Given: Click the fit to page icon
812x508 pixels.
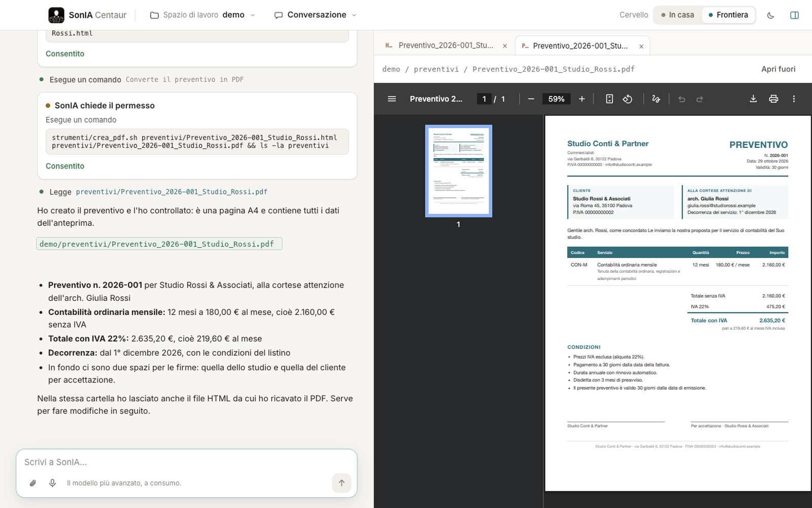Looking at the screenshot, I should click(610, 99).
